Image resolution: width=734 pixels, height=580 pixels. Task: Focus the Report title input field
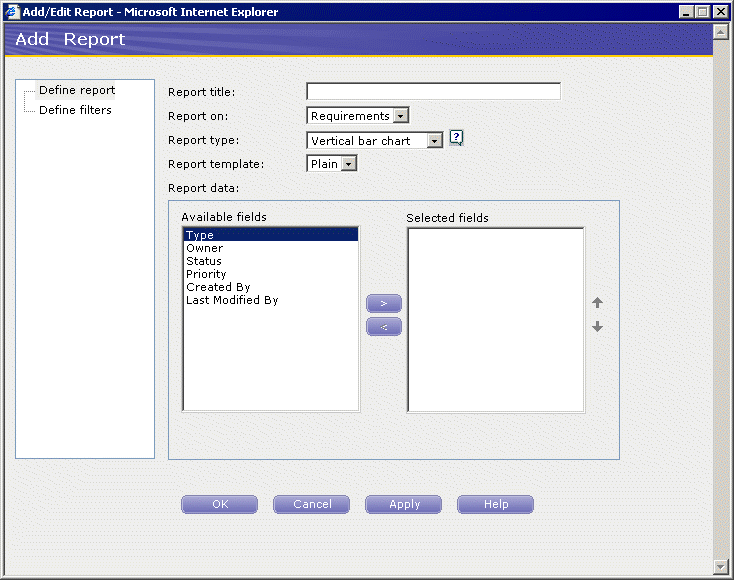click(x=433, y=91)
